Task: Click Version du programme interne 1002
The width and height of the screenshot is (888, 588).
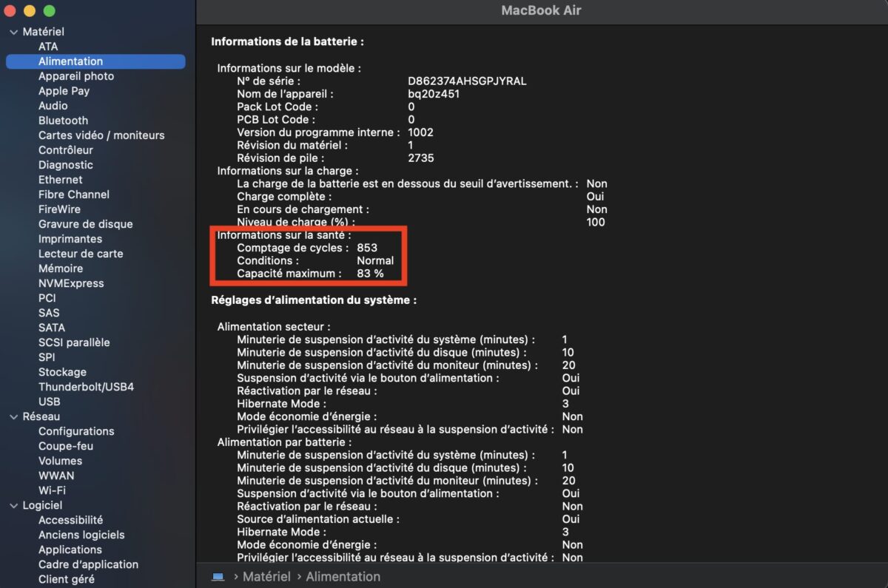Action: pyautogui.click(x=421, y=132)
